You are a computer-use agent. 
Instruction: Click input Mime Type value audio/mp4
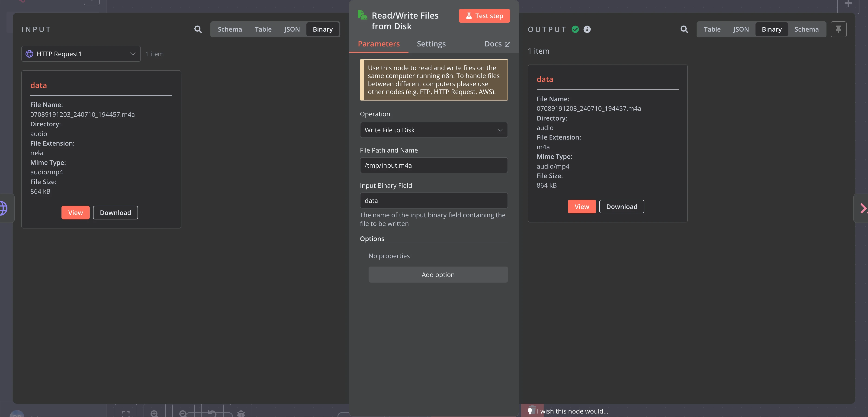tap(46, 172)
